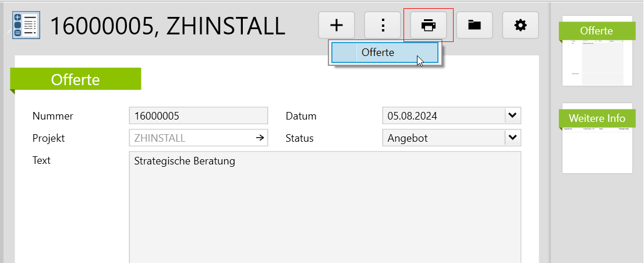Open the Offerte page thumbnail in sidebar
The width and height of the screenshot is (644, 263).
(597, 52)
